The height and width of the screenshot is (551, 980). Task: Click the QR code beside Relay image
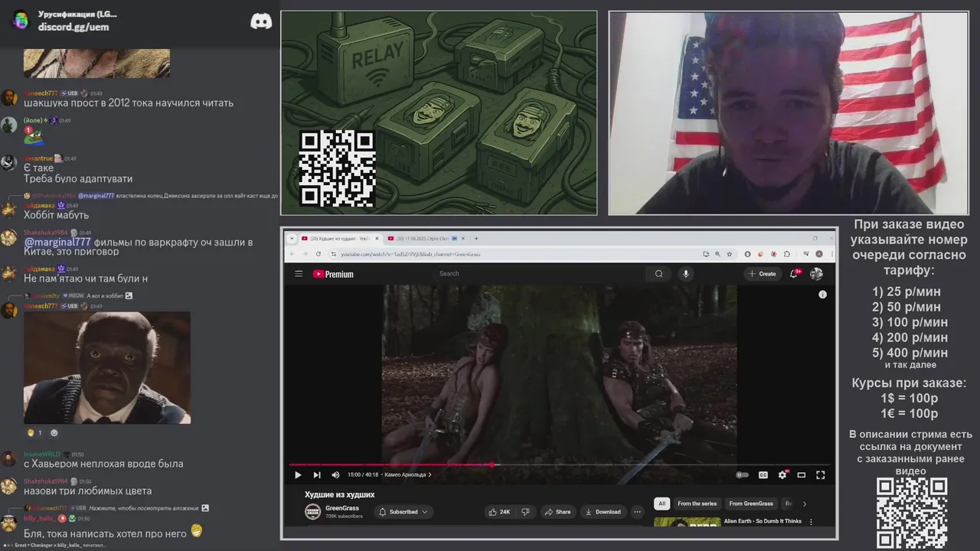click(337, 169)
